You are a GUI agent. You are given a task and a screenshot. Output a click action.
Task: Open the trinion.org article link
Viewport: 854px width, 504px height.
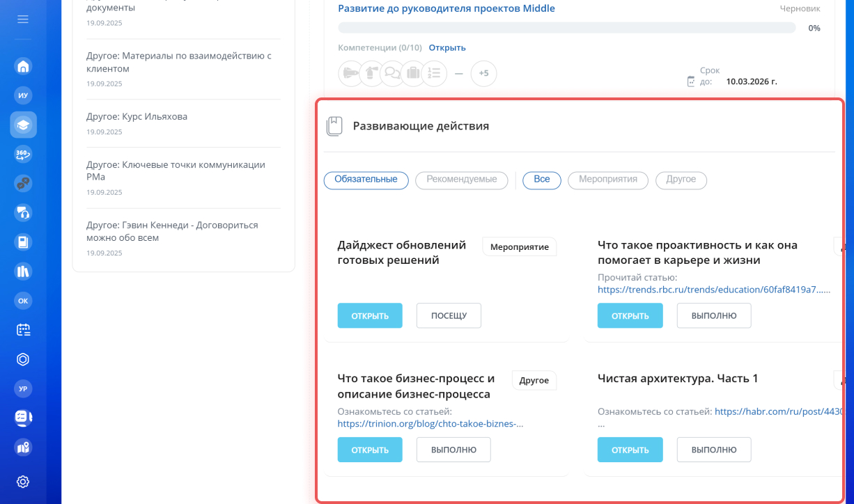[430, 423]
